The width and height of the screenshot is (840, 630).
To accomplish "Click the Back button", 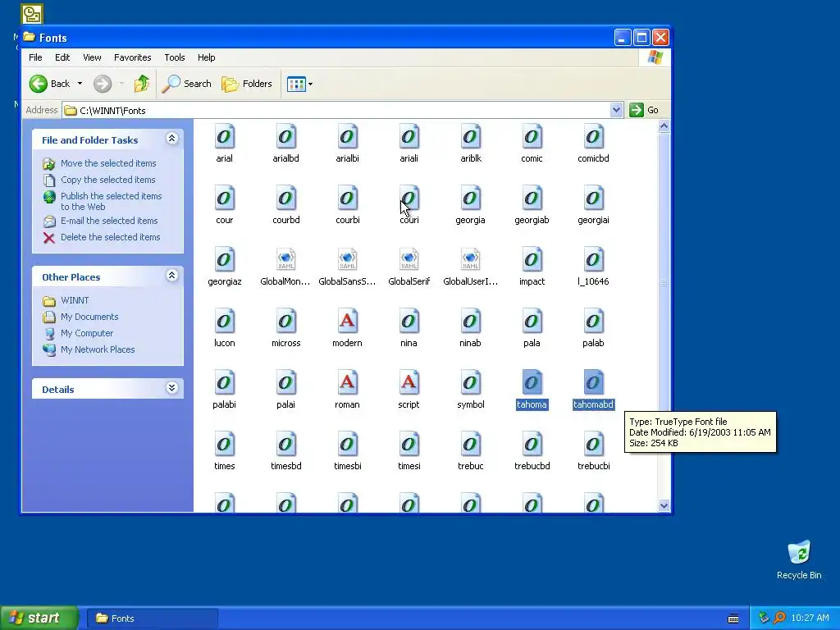I will (50, 84).
